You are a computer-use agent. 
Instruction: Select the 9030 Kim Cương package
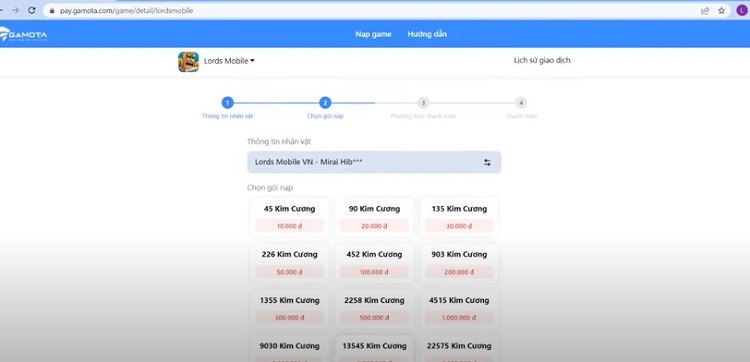tap(289, 349)
